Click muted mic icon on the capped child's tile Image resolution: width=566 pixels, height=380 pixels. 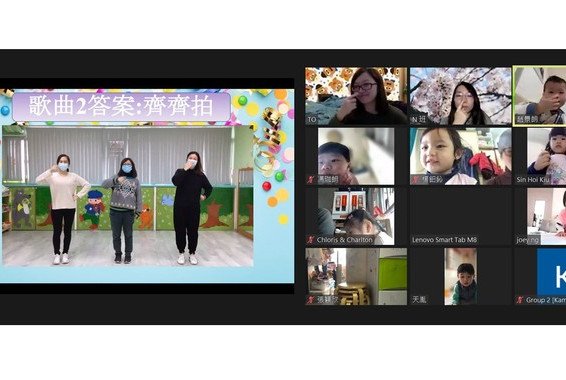point(311,179)
